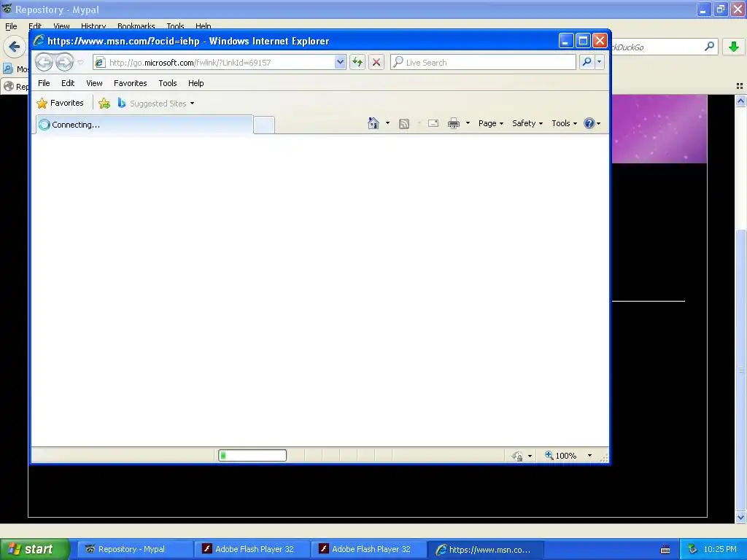Click the 10:25 PM taskbar clock
Viewport: 747px width, 560px height.
point(720,550)
